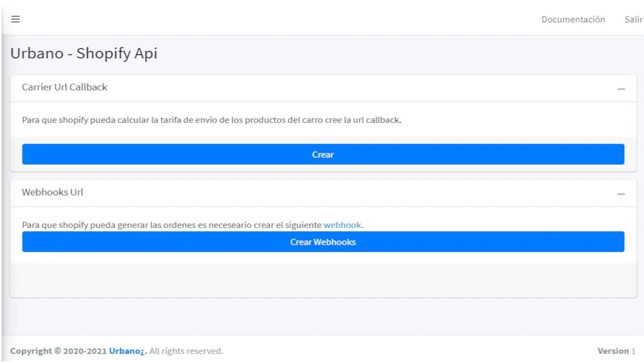
Task: Click the carrier callback description paragraph
Action: pyautogui.click(x=211, y=120)
